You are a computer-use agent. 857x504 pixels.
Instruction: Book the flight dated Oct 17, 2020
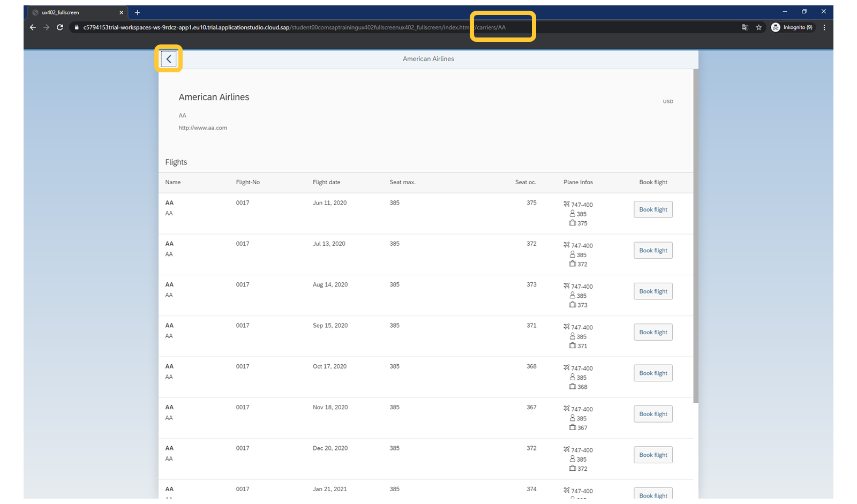[653, 373]
